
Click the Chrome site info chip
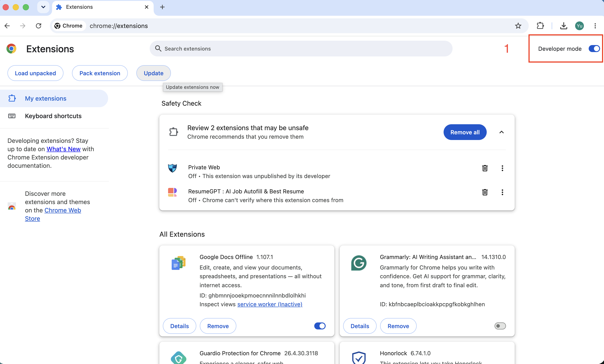(x=68, y=26)
